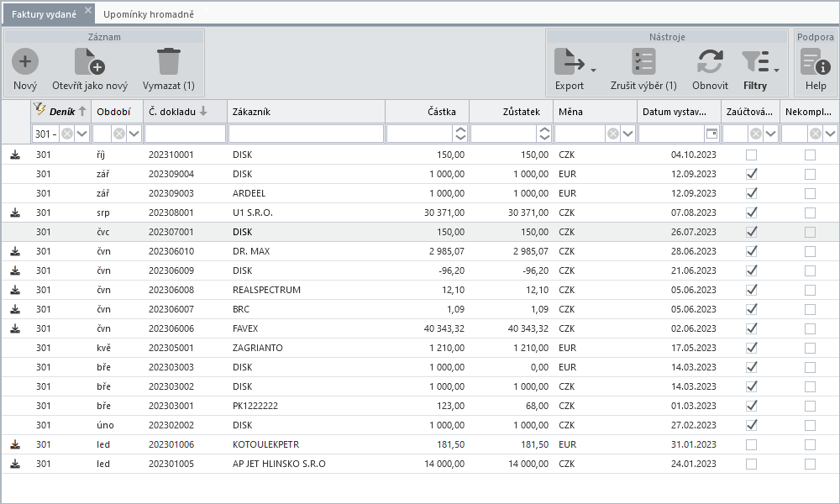Switch to Upomínky hromadně tab
Viewport: 840px width, 504px height.
coord(149,14)
